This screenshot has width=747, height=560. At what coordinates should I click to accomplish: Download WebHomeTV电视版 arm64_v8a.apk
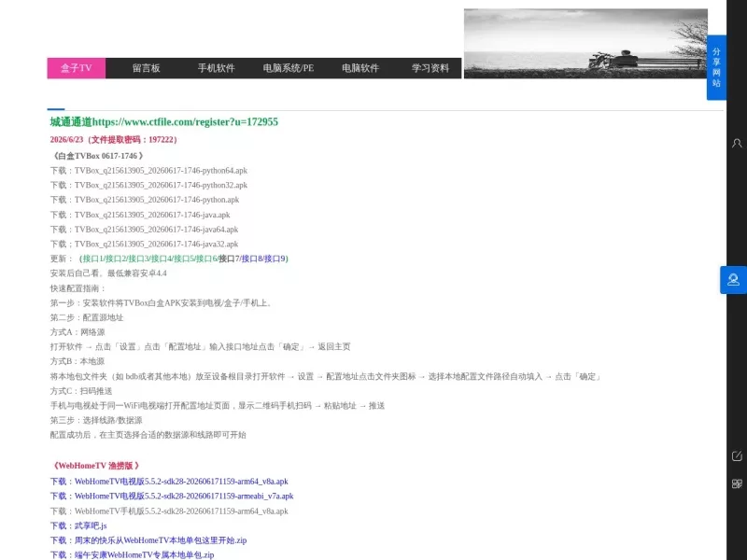(181, 482)
